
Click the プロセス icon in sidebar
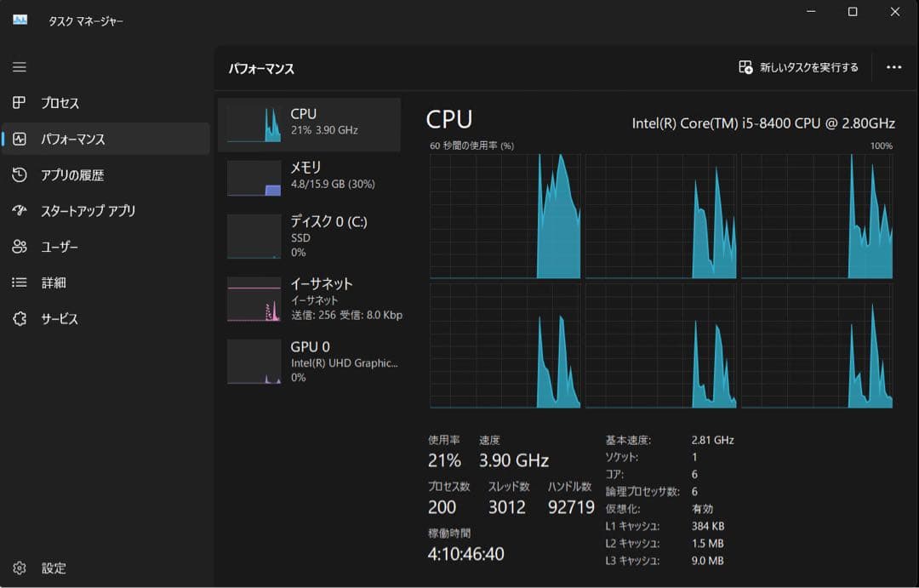[20, 103]
